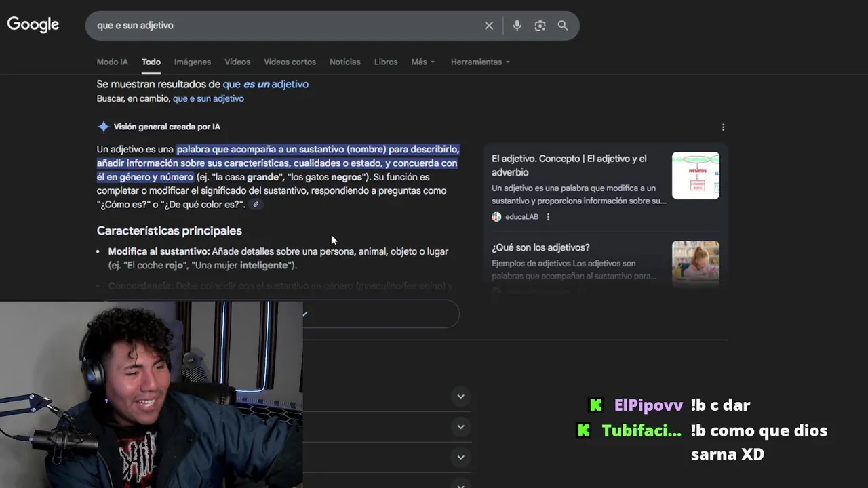Screen dimensions: 868x488
Task: Open image search with camera icon
Action: [x=540, y=26]
